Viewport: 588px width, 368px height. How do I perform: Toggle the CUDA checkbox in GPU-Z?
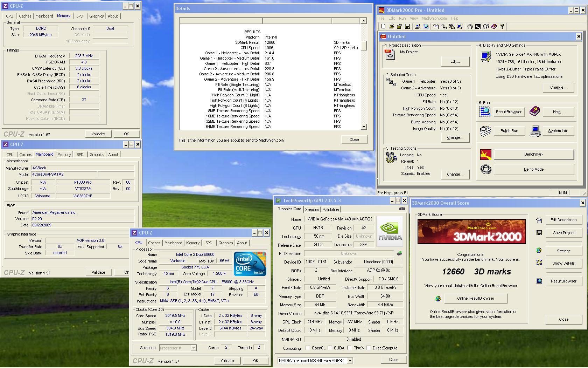330,348
